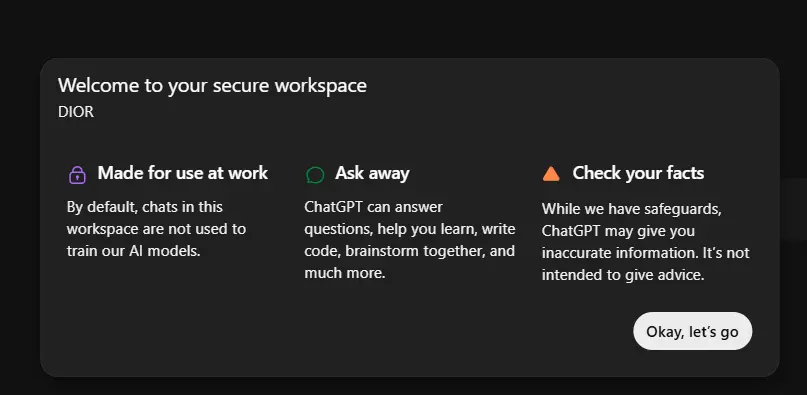Click the "train our AI models" text line
Viewport: 807px width, 395px height.
click(133, 251)
